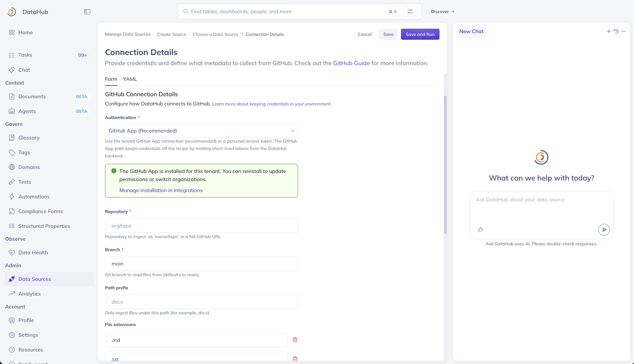Open the keeping credentials learn more link

[x=272, y=104]
